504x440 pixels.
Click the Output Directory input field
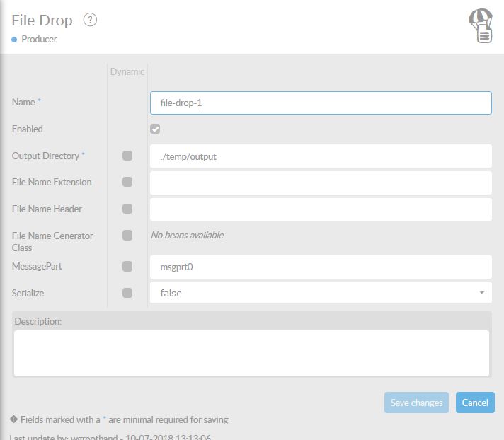point(321,156)
